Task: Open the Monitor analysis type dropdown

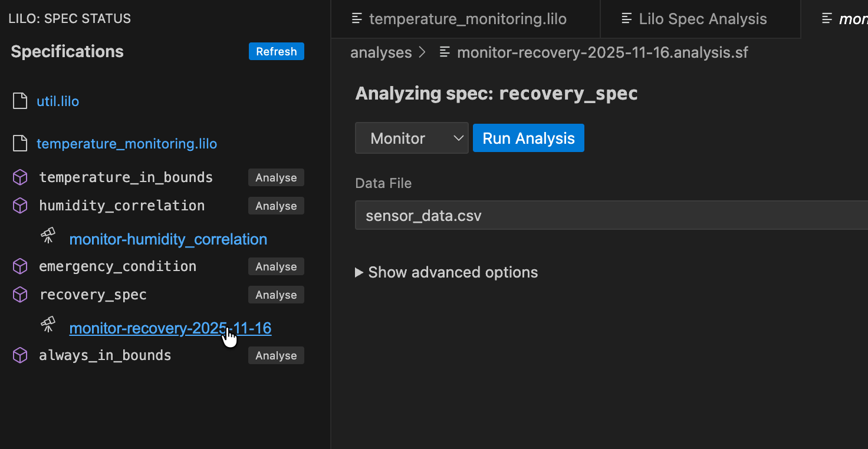Action: (x=411, y=138)
